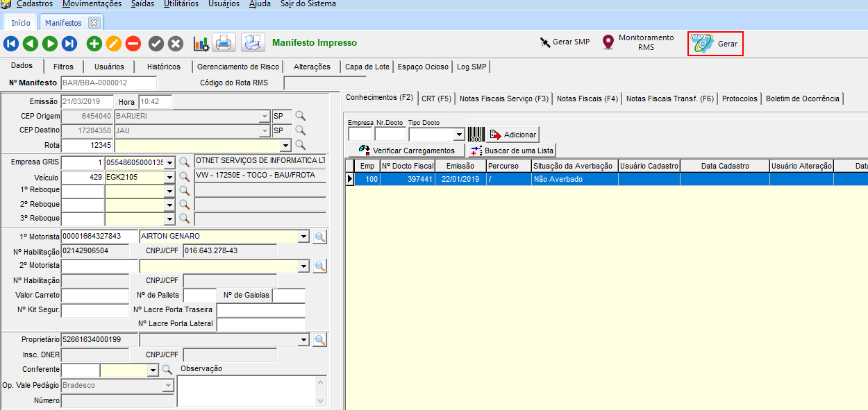Go to the first record
This screenshot has height=410, width=868.
coord(11,44)
